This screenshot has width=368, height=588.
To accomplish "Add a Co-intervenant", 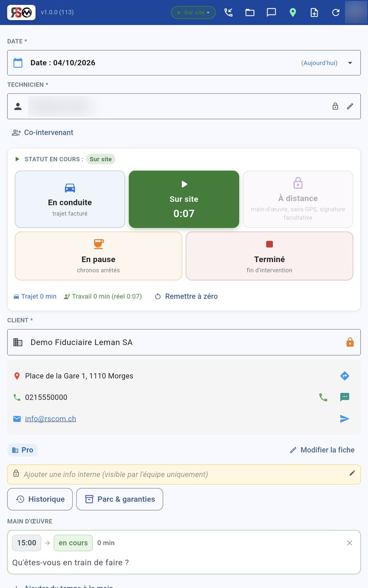I will (43, 133).
